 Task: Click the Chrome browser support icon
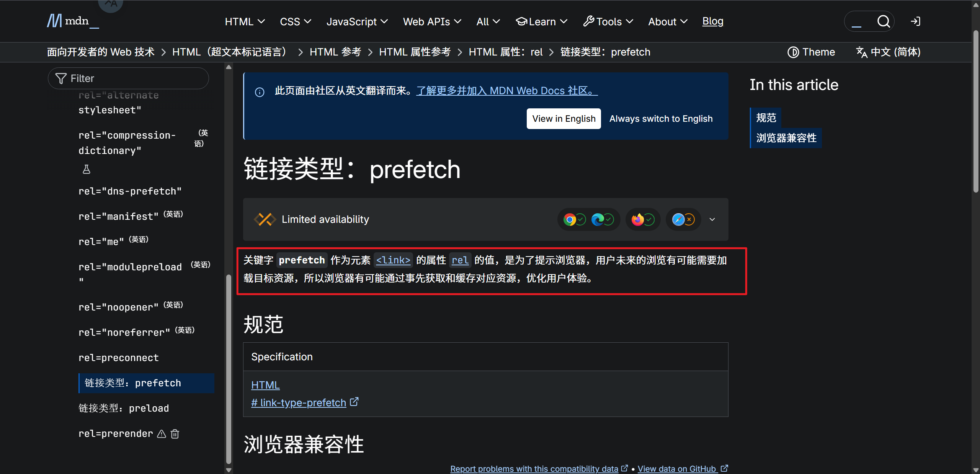tap(570, 219)
